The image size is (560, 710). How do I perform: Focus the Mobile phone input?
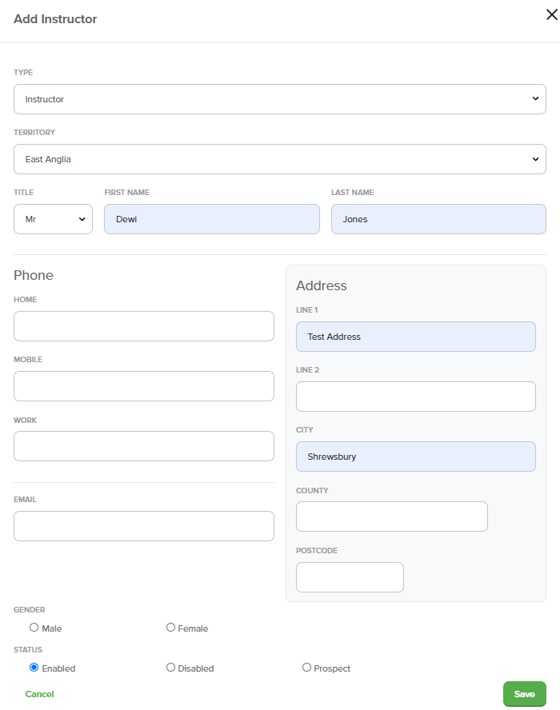(144, 386)
